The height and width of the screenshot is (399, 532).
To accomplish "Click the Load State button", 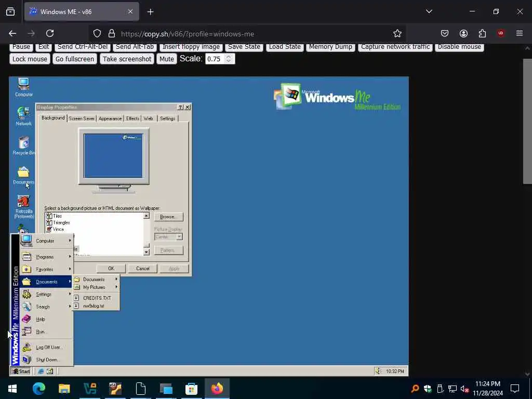I will click(285, 47).
